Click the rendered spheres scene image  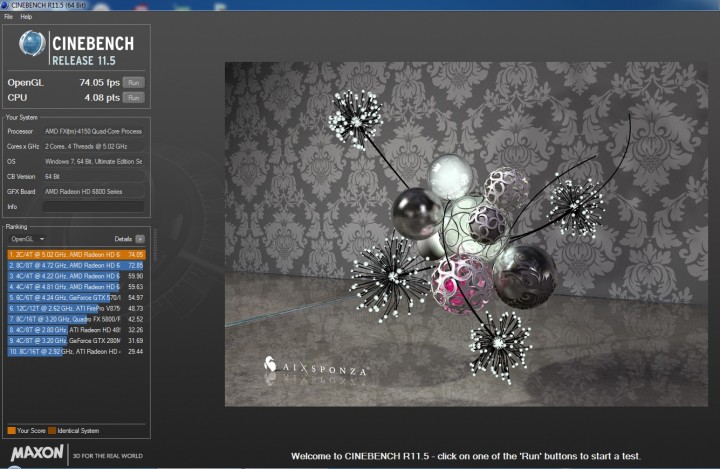point(466,234)
